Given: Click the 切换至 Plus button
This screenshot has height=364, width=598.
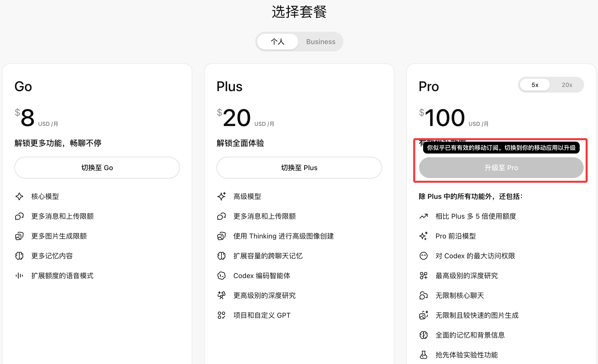Looking at the screenshot, I should (299, 168).
